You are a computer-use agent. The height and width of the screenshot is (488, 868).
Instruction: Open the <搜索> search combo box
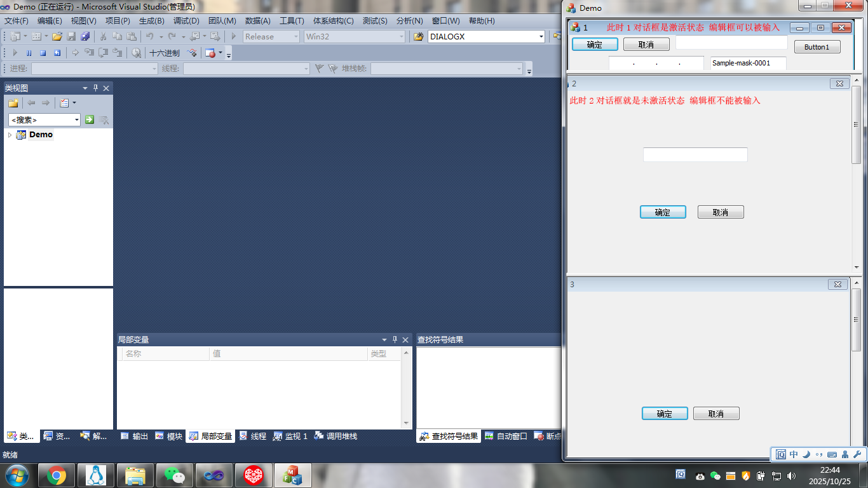pos(44,119)
